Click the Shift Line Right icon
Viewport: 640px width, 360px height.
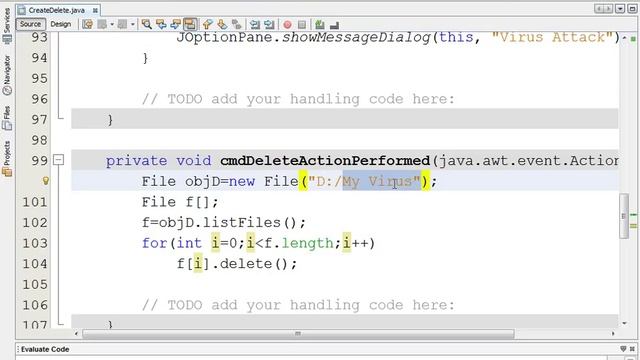[x=269, y=24]
